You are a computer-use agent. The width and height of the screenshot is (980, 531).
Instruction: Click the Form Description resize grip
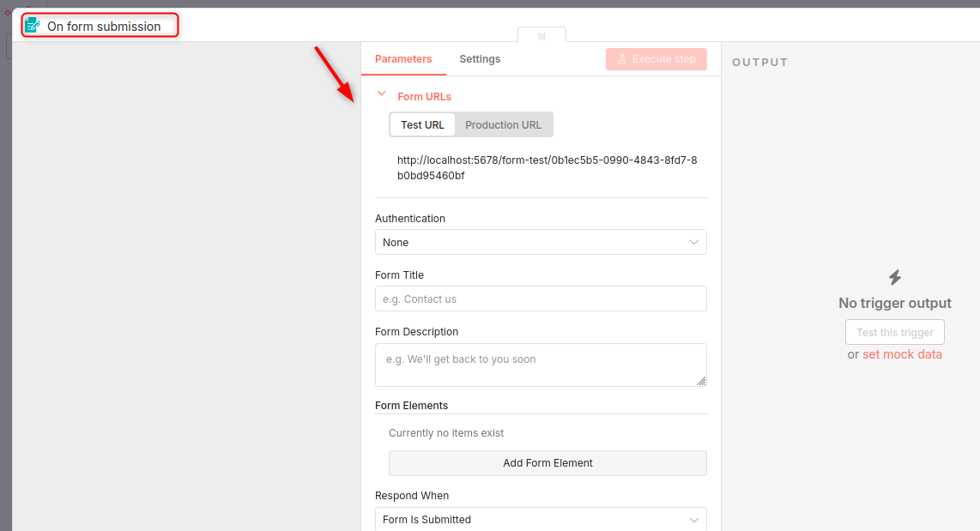coord(701,381)
